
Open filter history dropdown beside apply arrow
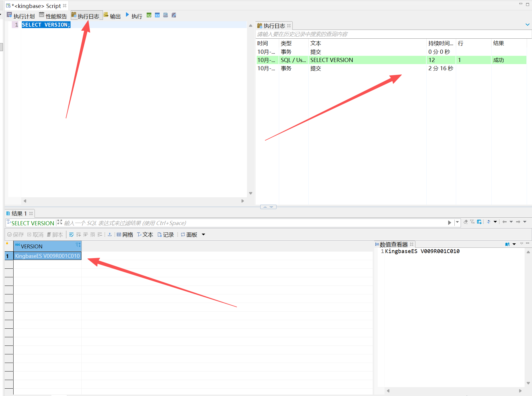click(x=457, y=222)
